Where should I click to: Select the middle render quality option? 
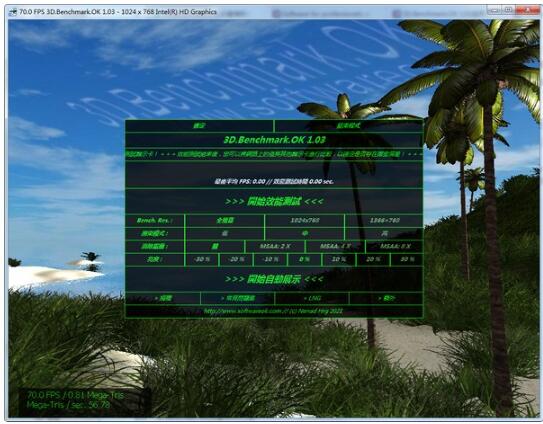[x=305, y=233]
